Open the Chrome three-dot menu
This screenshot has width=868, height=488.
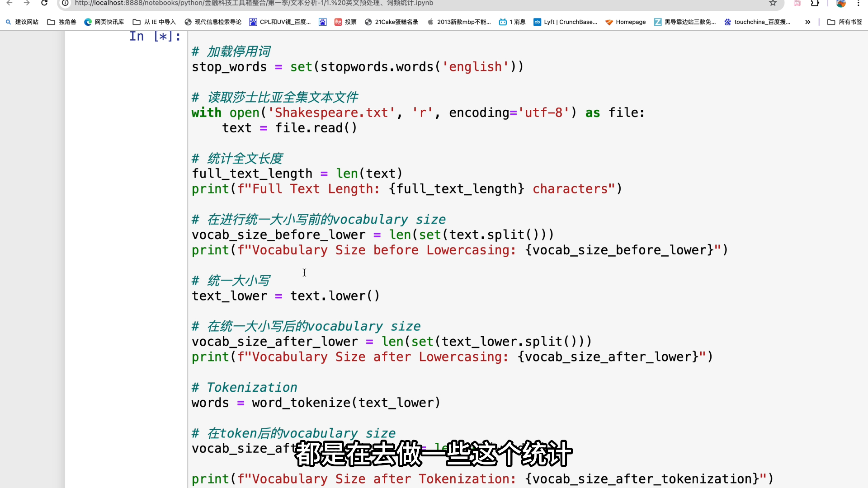click(x=858, y=3)
